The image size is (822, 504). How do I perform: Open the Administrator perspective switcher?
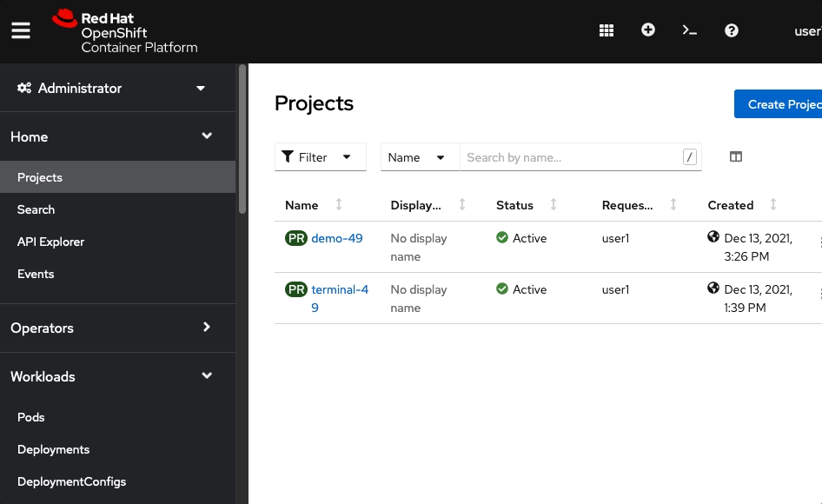click(x=111, y=88)
